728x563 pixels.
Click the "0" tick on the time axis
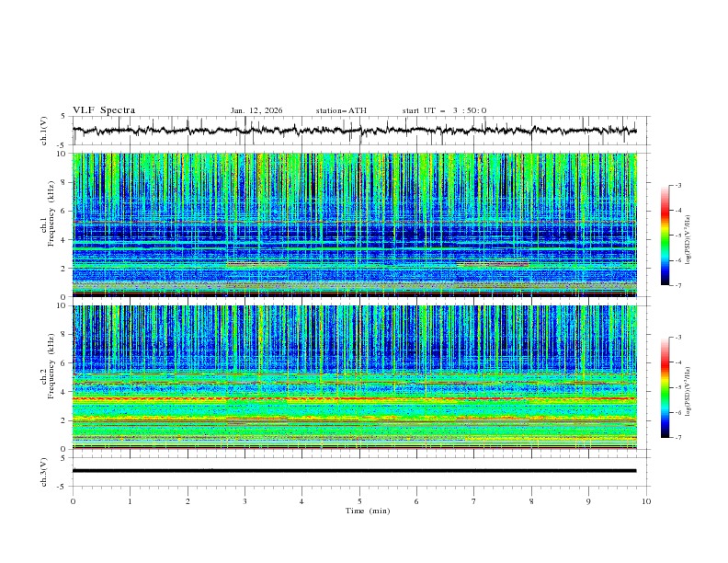click(73, 501)
